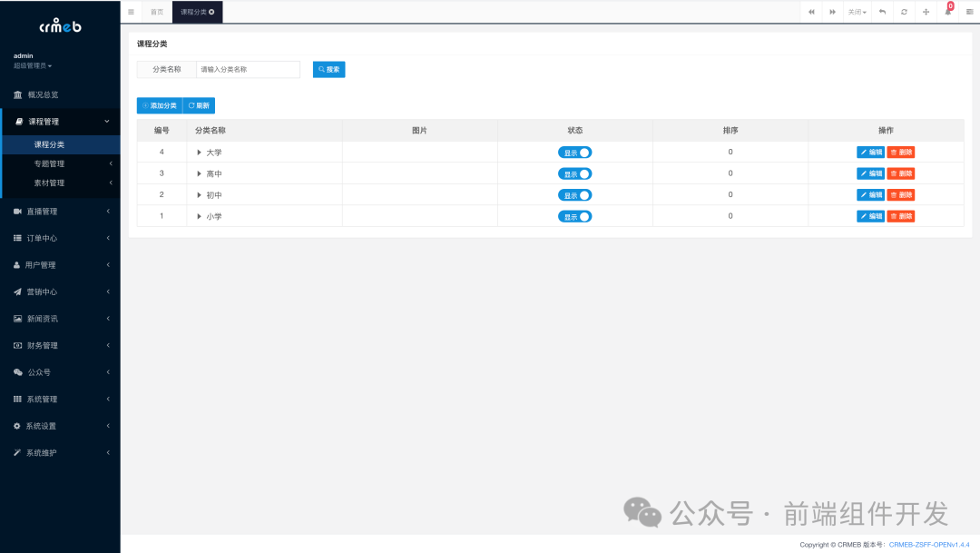Click the tab scroll-left double arrow icon
Screen dimensions: 980x553
pos(811,12)
